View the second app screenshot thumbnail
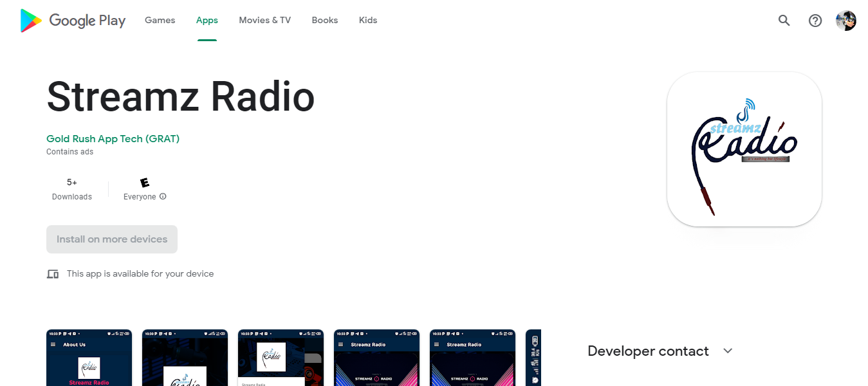The width and height of the screenshot is (868, 386). 185,358
